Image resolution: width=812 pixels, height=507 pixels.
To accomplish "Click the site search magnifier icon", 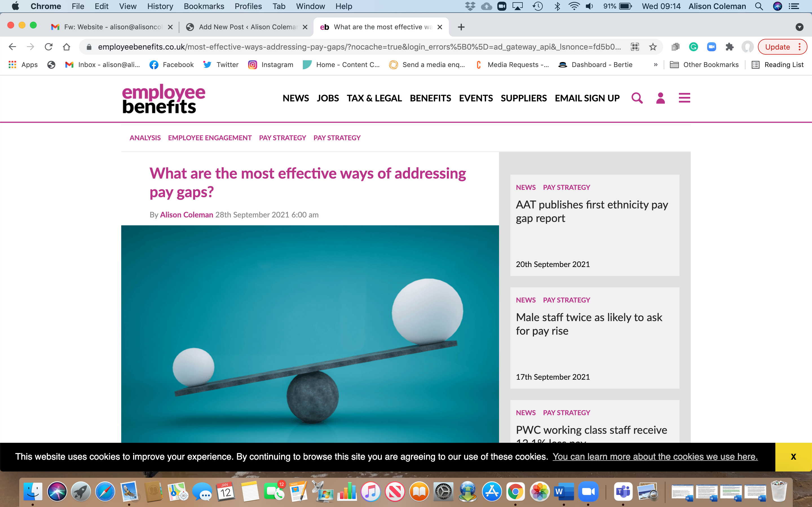I will pos(637,98).
